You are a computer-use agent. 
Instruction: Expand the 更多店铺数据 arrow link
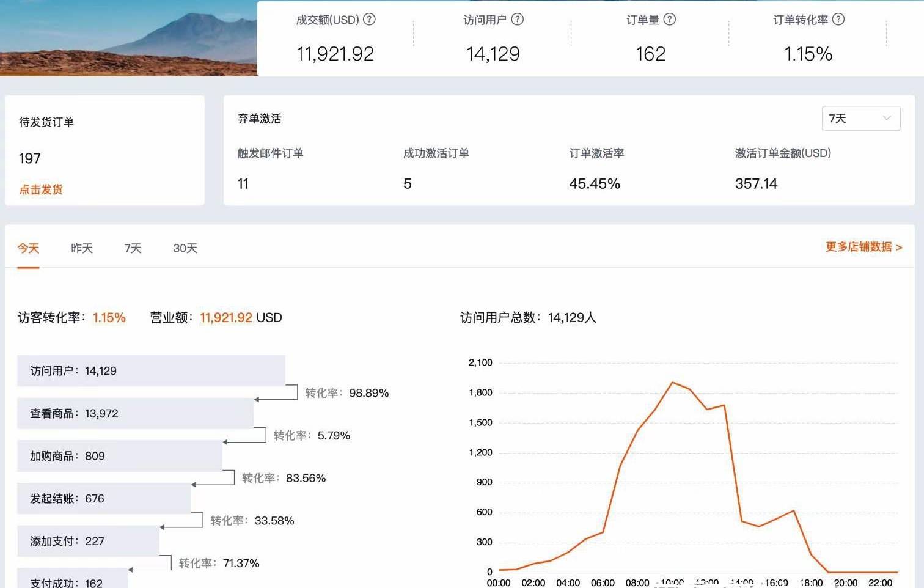[x=900, y=248]
